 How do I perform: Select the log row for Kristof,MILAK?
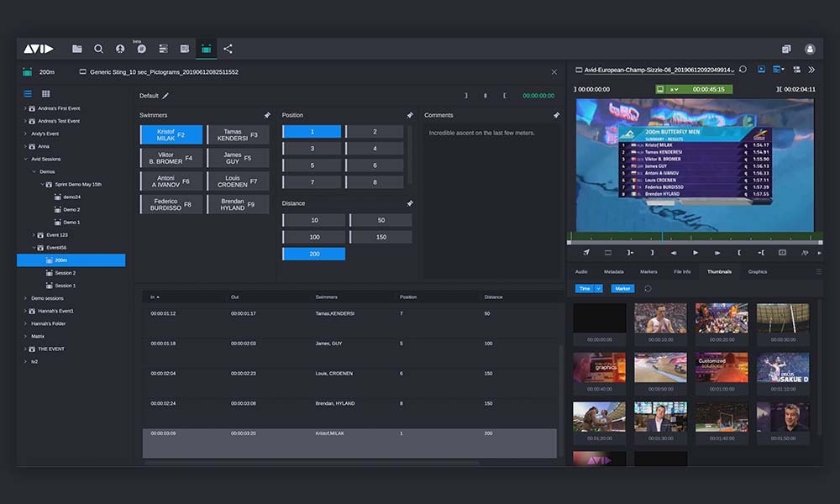[349, 443]
